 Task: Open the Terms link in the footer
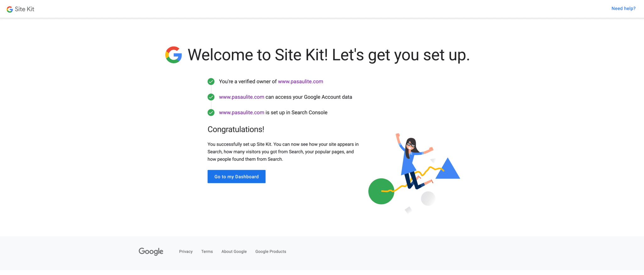207,251
